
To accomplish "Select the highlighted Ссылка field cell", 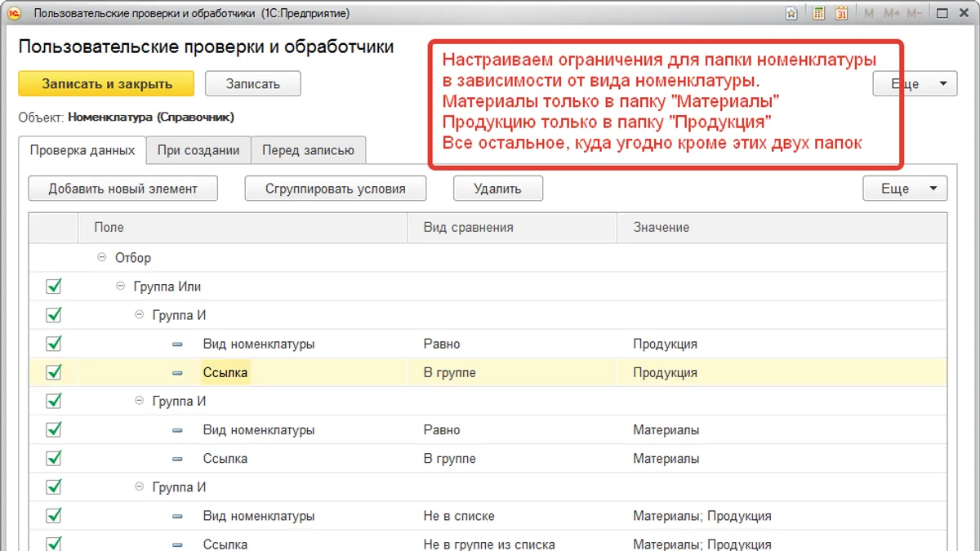I will (225, 373).
